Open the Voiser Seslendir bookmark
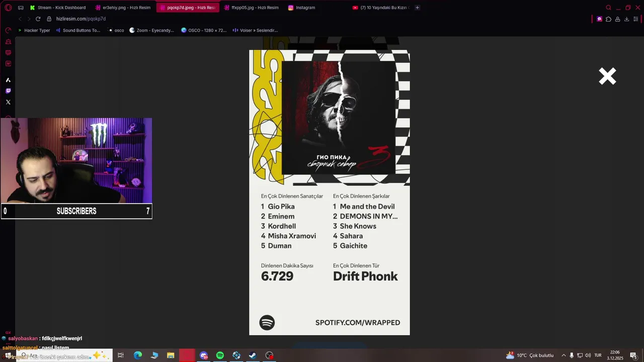The image size is (644, 362). (255, 30)
